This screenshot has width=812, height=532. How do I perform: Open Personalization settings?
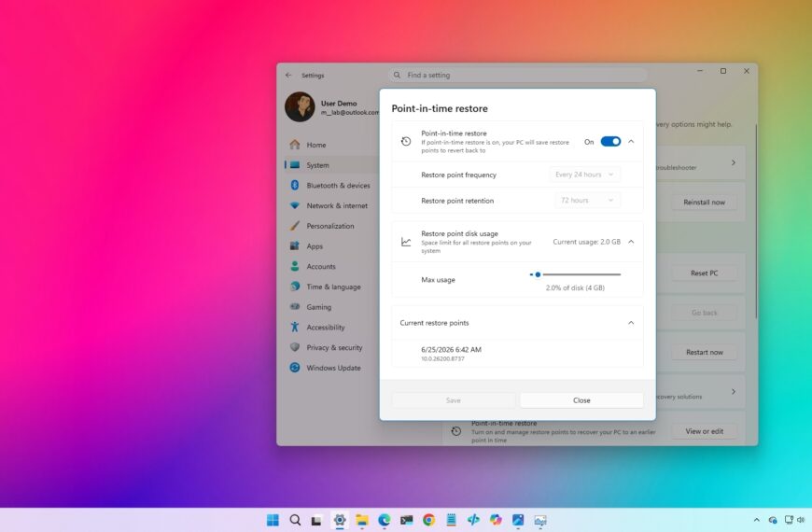point(331,226)
